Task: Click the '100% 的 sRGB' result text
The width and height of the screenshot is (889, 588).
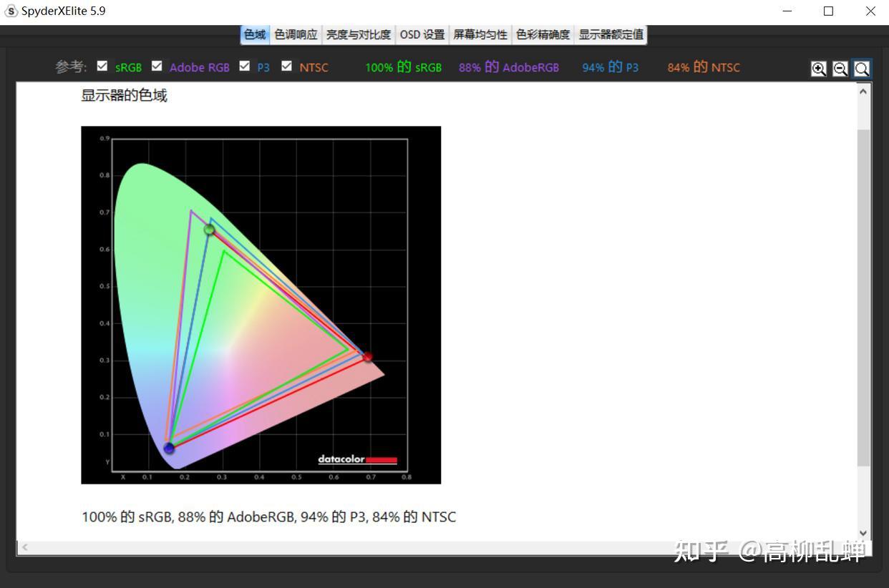Action: coord(403,67)
